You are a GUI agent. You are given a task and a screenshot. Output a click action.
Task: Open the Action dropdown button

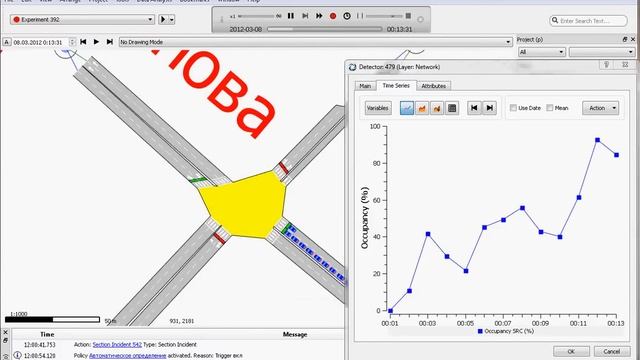600,108
